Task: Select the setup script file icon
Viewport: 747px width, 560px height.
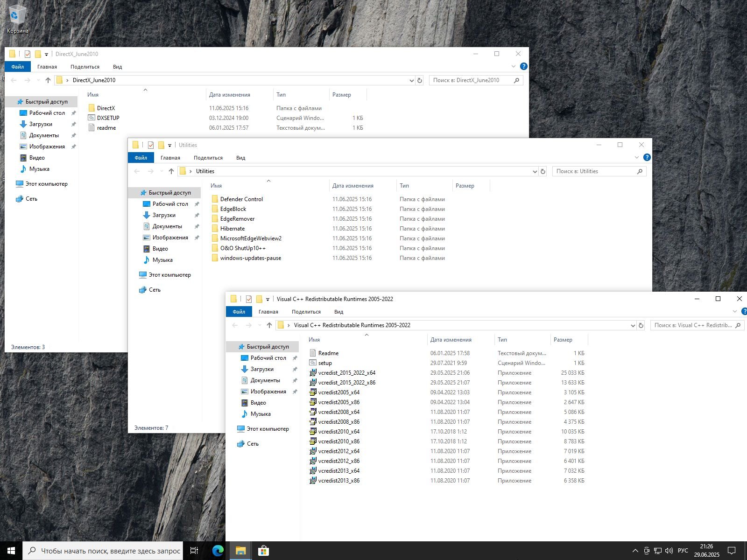Action: click(x=313, y=363)
